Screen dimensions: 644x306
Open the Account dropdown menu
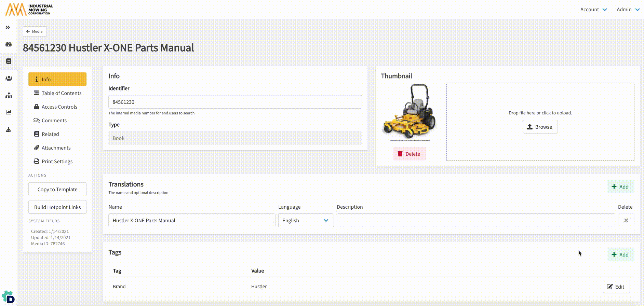593,10
